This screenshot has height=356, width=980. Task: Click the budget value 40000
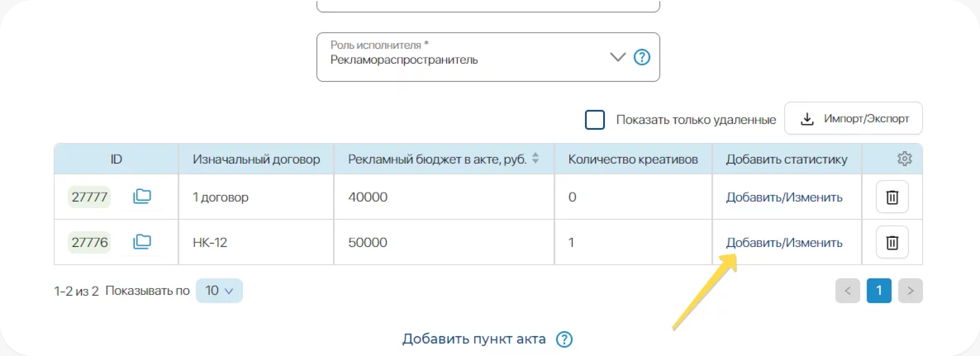[x=368, y=197]
